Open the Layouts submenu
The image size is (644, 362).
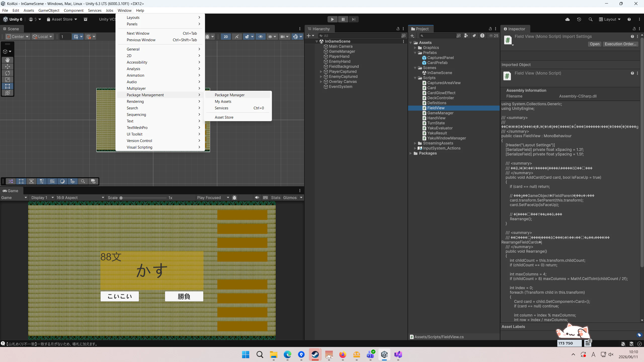point(160,17)
